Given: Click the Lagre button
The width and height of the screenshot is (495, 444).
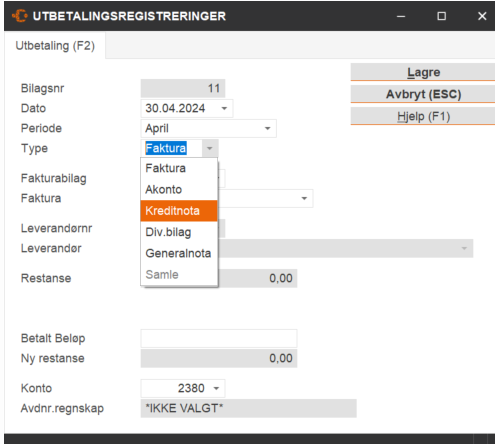Looking at the screenshot, I should [423, 72].
